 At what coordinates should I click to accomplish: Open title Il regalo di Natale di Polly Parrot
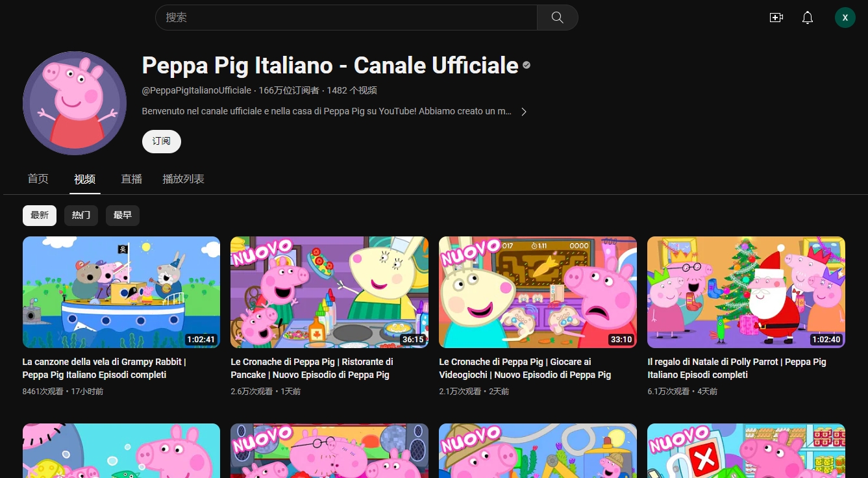point(737,368)
